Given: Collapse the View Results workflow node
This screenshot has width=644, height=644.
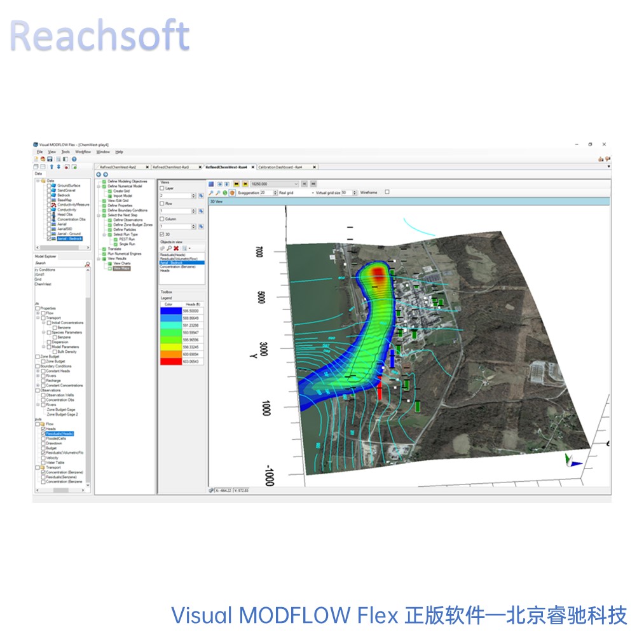Looking at the screenshot, I should click(x=99, y=259).
